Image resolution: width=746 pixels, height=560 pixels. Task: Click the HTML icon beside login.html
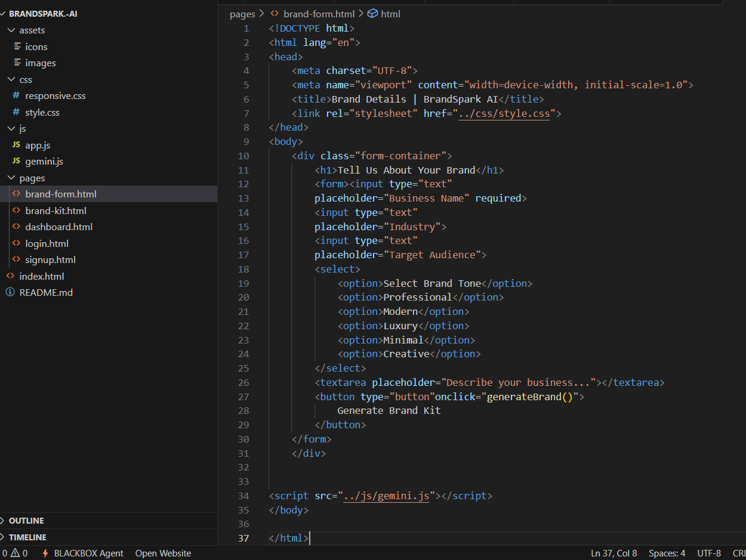[16, 243]
